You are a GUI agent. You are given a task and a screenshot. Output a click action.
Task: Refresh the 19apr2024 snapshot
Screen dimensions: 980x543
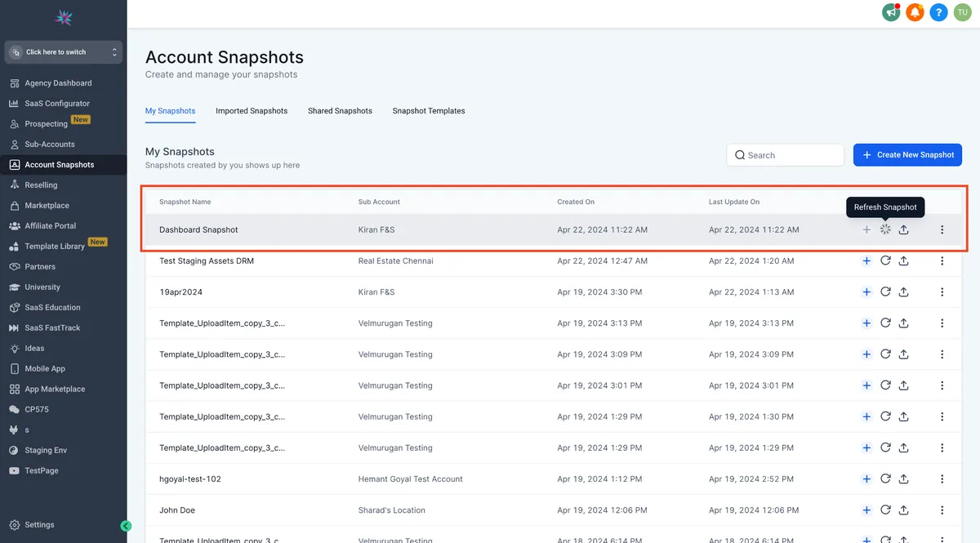pyautogui.click(x=885, y=292)
